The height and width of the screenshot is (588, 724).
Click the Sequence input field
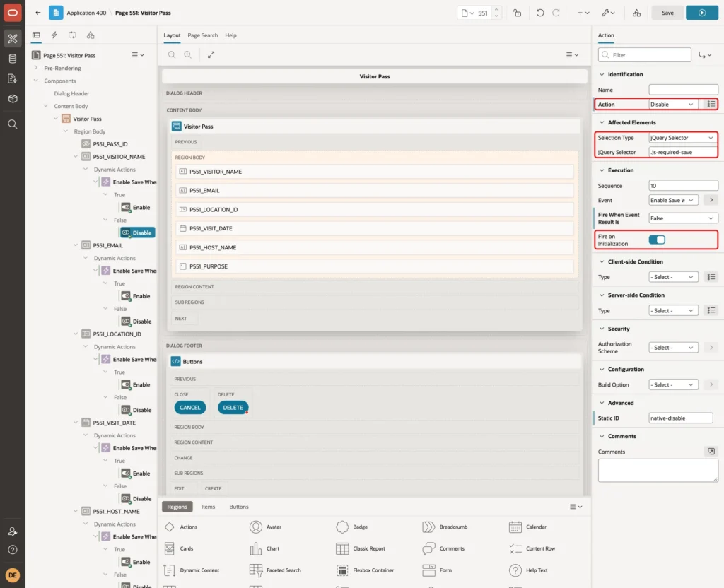click(x=684, y=186)
